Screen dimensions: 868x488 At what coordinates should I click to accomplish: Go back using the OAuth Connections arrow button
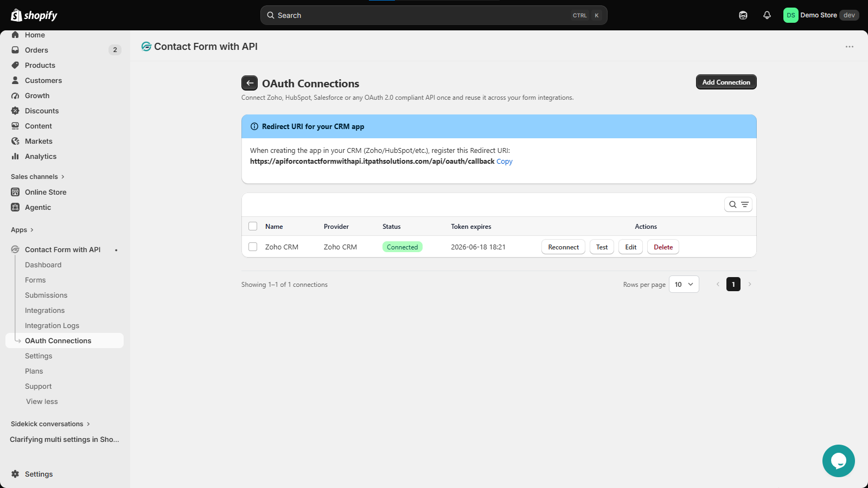click(250, 83)
